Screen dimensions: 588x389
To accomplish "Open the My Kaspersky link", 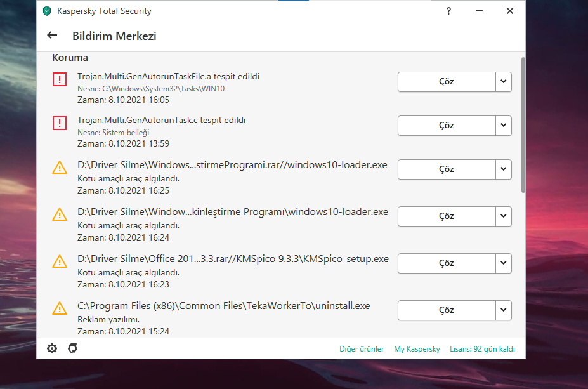I will [x=417, y=349].
